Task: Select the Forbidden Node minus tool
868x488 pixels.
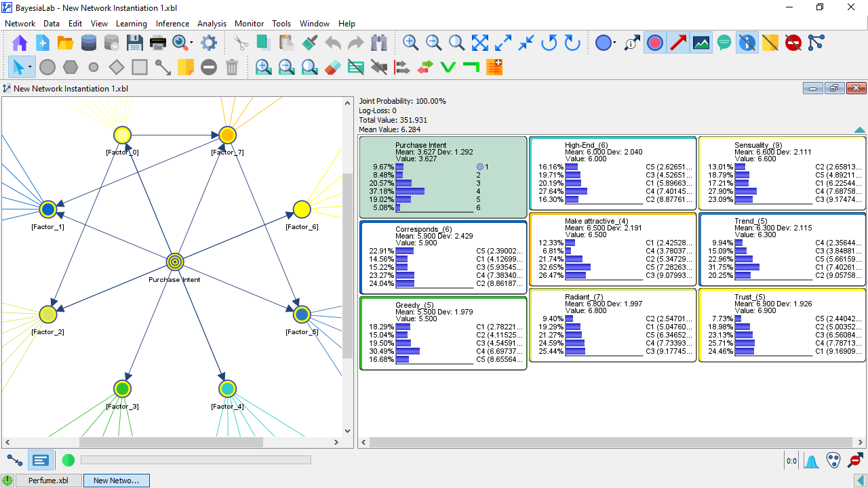Action: pyautogui.click(x=208, y=67)
